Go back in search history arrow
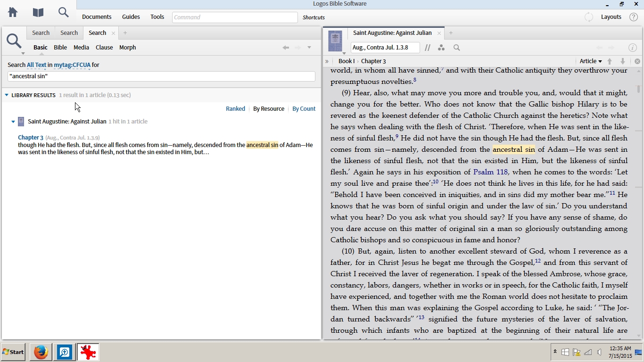The height and width of the screenshot is (362, 644). (x=286, y=48)
